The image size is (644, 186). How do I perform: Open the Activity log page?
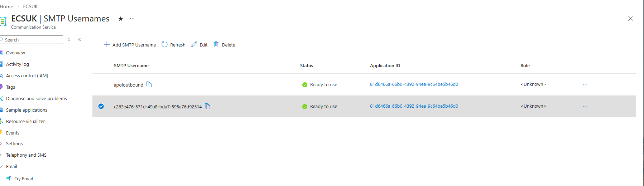pyautogui.click(x=18, y=64)
